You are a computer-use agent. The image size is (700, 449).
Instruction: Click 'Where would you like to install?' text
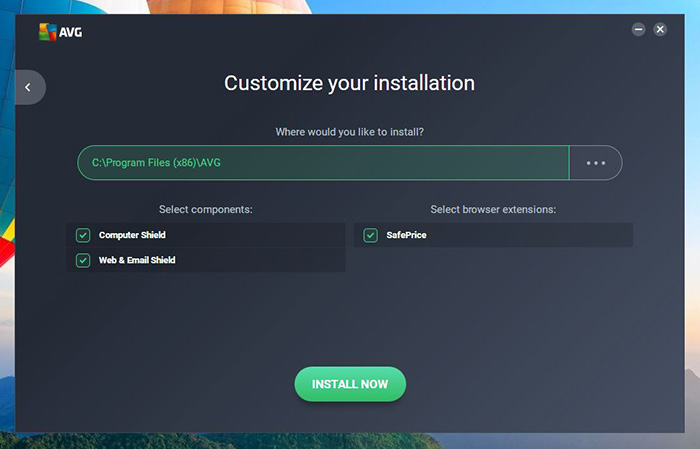[350, 132]
